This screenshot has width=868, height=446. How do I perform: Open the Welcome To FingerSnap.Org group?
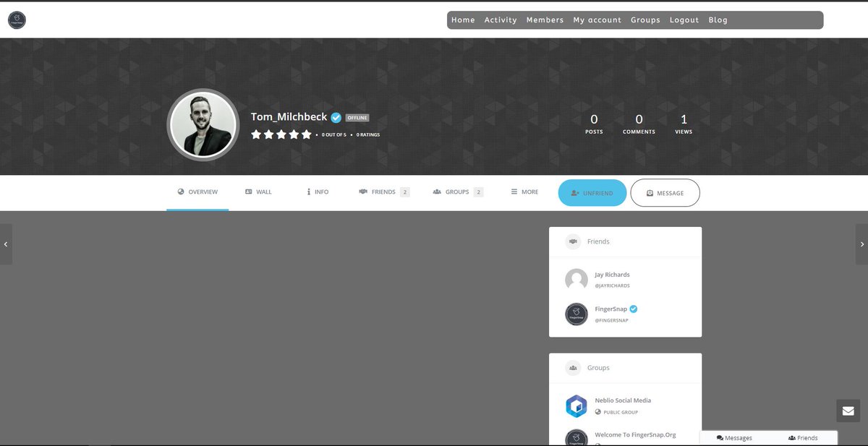[635, 435]
